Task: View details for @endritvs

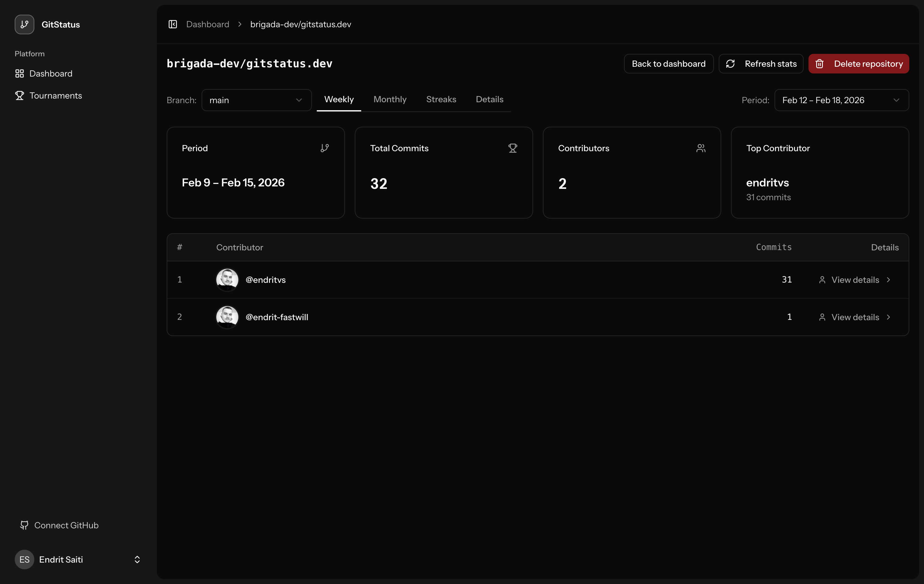Action: [x=854, y=279]
